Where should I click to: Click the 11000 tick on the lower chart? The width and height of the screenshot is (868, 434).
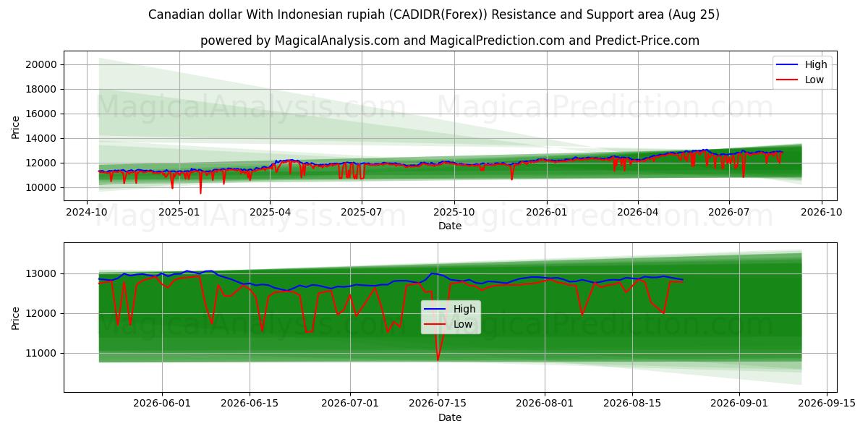[43, 353]
